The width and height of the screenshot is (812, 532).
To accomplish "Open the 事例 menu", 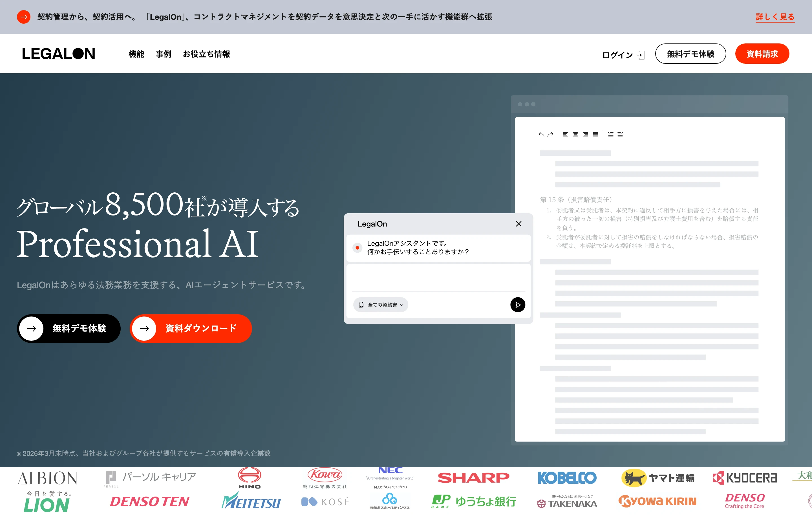I will [164, 54].
